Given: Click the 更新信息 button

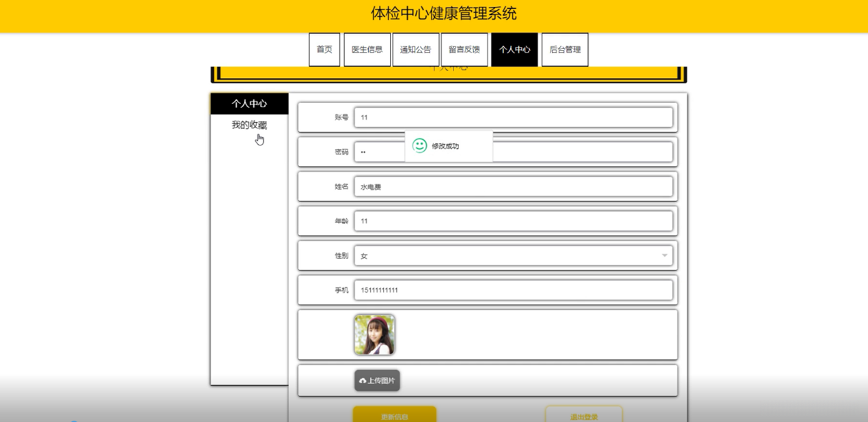Looking at the screenshot, I should tap(394, 416).
